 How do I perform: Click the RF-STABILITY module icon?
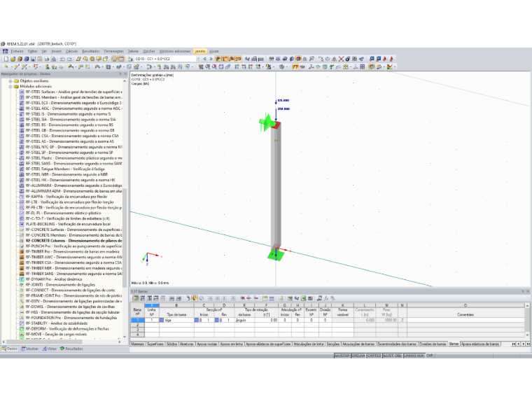tap(22, 323)
